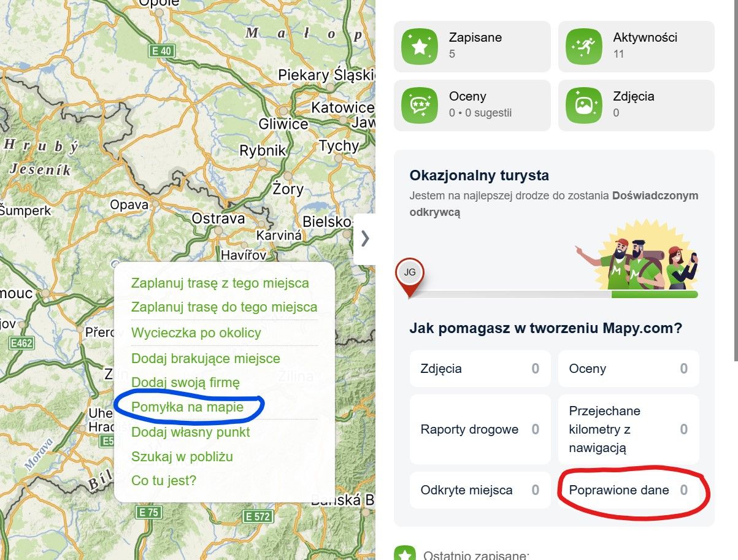Choose Co tu jest?
Viewport: 738px width, 560px height.
pos(164,481)
